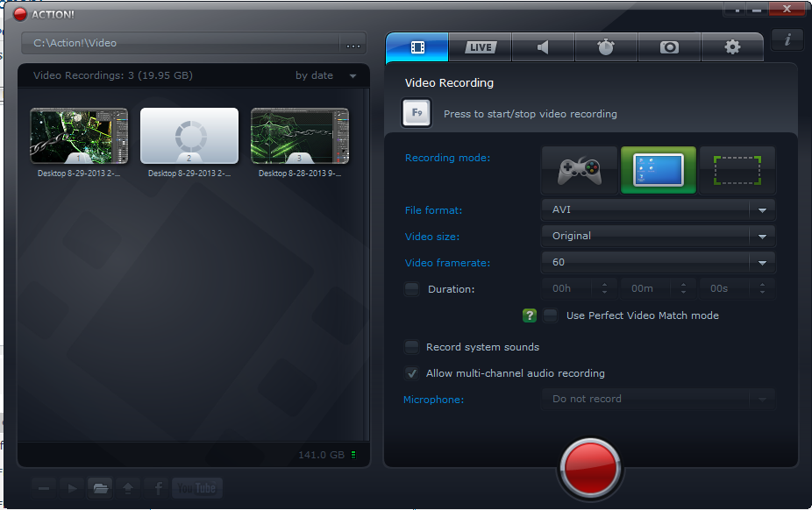Click the play recording icon

click(x=72, y=488)
